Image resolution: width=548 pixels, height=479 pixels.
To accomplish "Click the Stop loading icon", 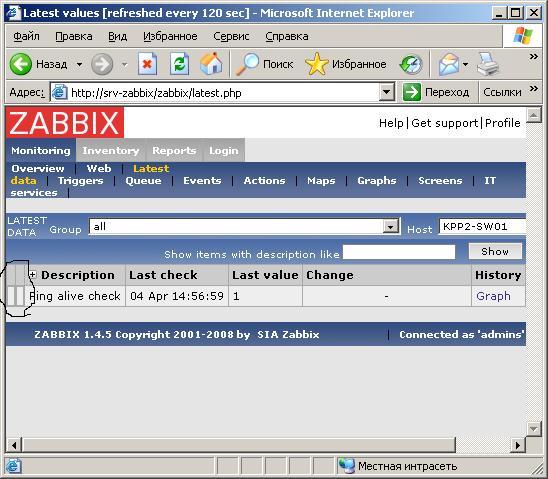I will 147,64.
